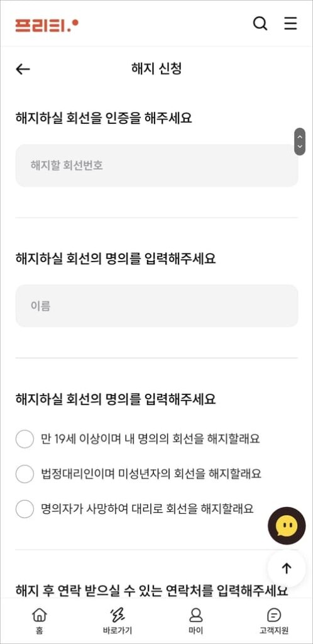The height and width of the screenshot is (644, 313).
Task: Open the yellow chat bubble assistant
Action: pos(287,526)
